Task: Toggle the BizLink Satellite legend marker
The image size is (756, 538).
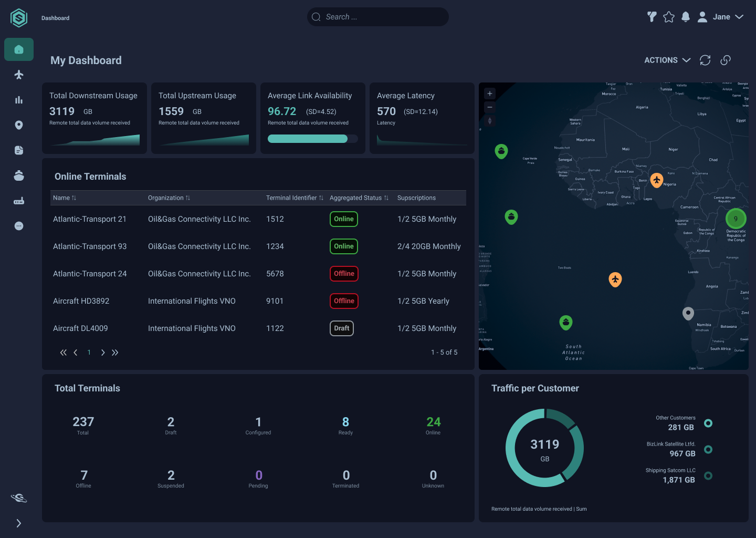Action: pyautogui.click(x=708, y=449)
